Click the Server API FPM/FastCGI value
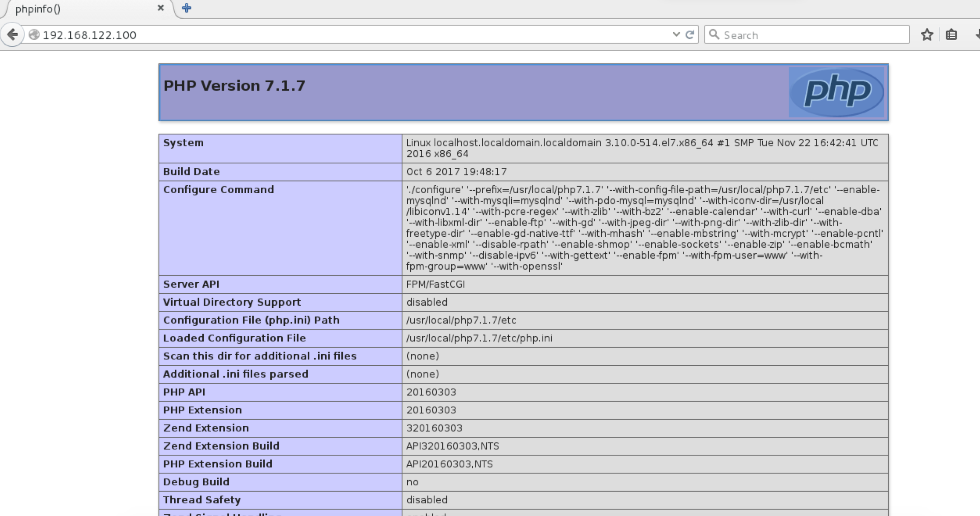This screenshot has width=980, height=516. tap(435, 284)
